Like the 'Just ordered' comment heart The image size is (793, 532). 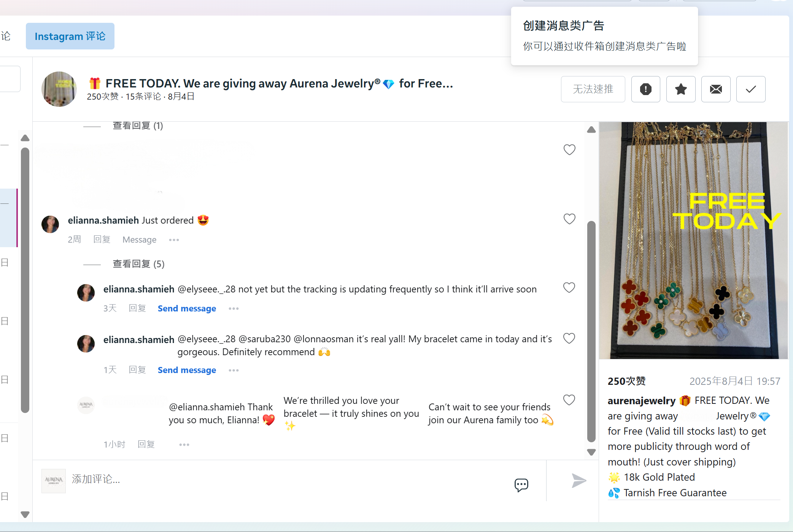pos(569,219)
